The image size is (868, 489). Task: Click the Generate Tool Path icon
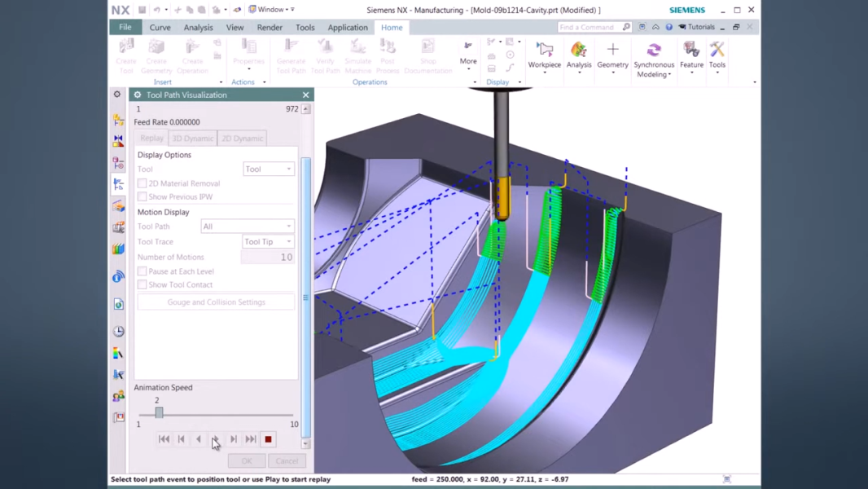pyautogui.click(x=292, y=56)
